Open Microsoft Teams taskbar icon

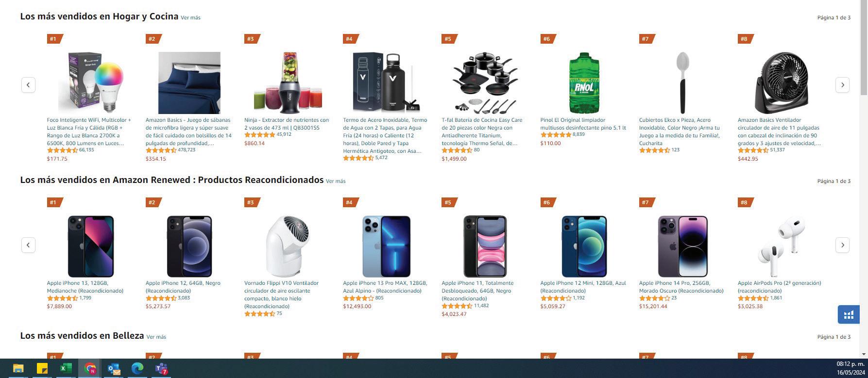coord(161,369)
